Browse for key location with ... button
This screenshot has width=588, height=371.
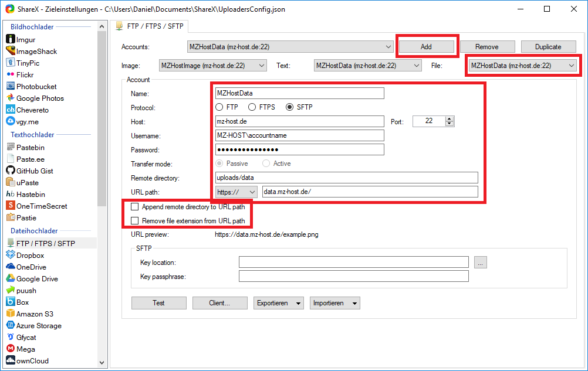481,263
